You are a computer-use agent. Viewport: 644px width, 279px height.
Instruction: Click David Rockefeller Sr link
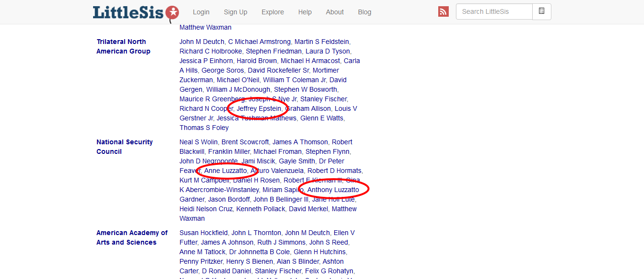(278, 70)
